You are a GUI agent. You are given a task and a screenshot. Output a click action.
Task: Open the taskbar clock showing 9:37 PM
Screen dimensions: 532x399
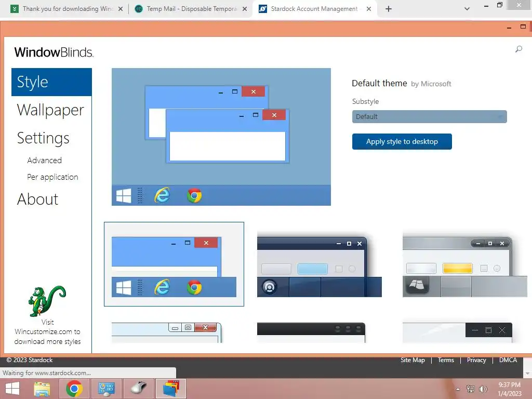[509, 389]
